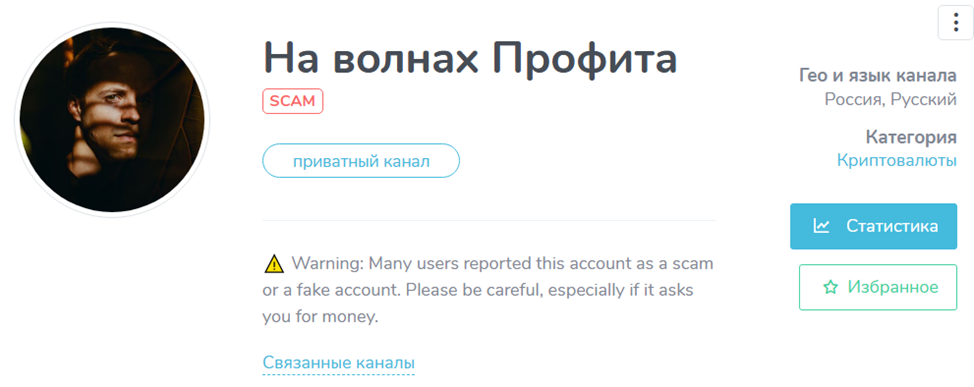974x387 pixels.
Task: Click the Гео и язык канала label
Action: coord(878,77)
